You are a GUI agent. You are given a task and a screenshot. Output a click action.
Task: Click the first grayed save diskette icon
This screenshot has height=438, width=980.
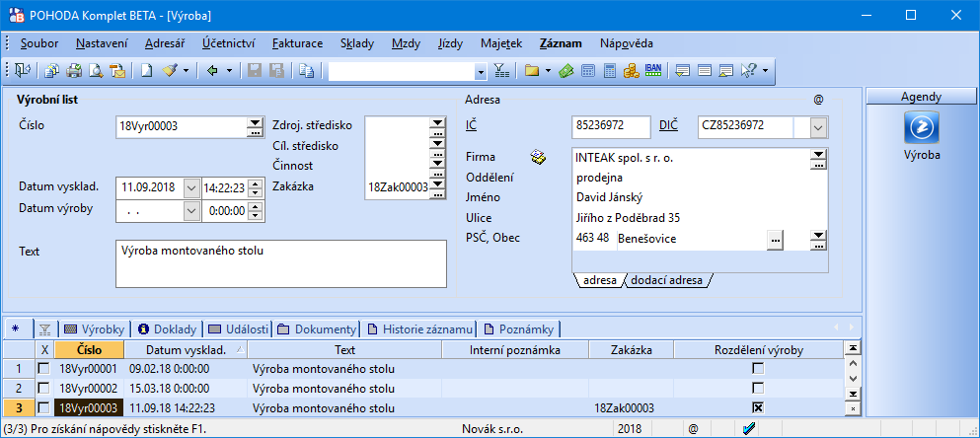[x=255, y=71]
